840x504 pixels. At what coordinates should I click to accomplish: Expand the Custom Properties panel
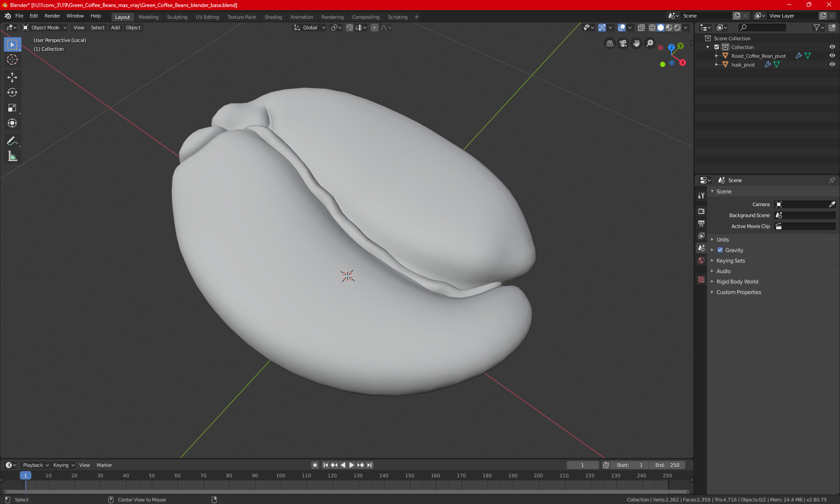pos(738,292)
